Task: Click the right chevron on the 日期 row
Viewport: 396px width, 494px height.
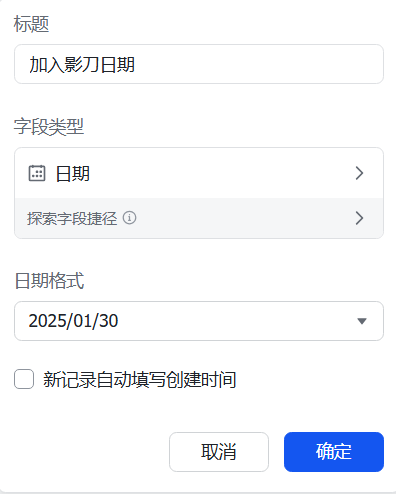Action: click(359, 173)
